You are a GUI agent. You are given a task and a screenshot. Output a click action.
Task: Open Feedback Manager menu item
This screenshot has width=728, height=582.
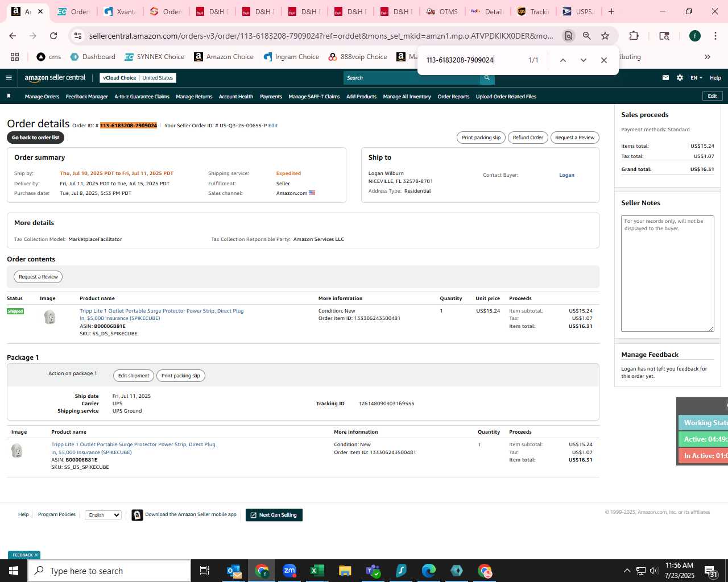coord(86,97)
